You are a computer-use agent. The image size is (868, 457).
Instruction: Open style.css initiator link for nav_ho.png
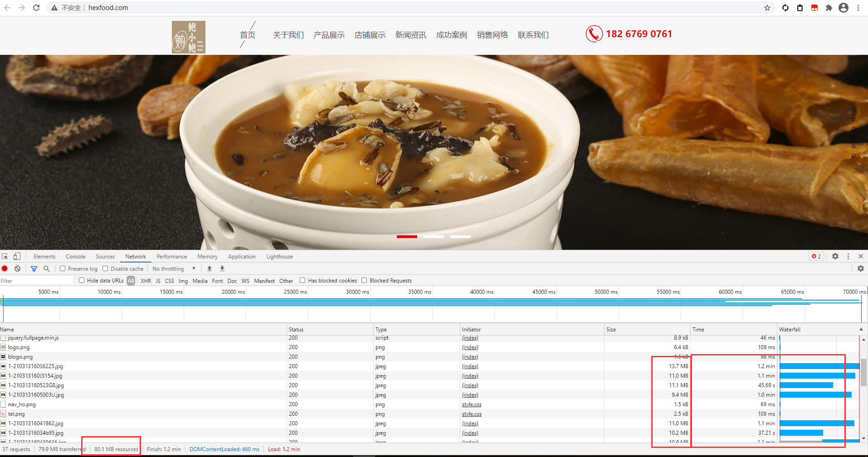click(x=472, y=404)
